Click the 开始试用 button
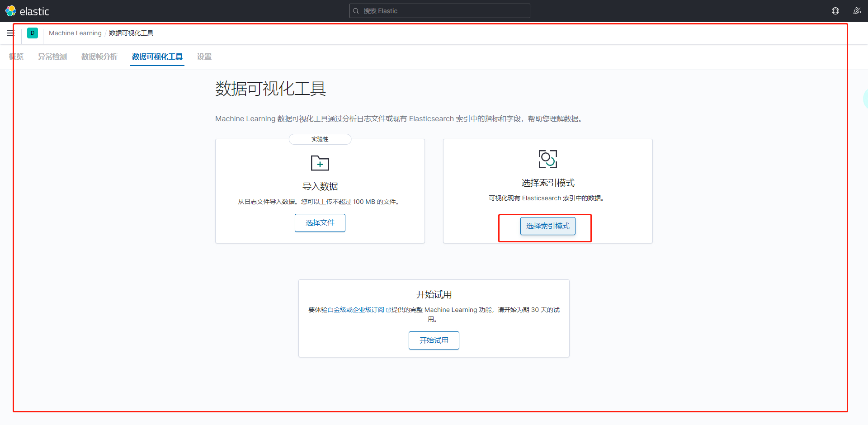 click(434, 340)
